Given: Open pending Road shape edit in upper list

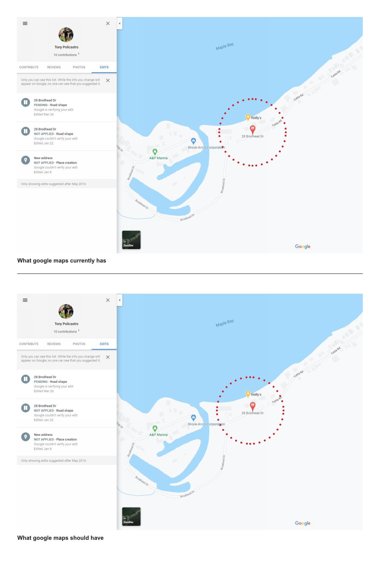Looking at the screenshot, I should point(67,107).
